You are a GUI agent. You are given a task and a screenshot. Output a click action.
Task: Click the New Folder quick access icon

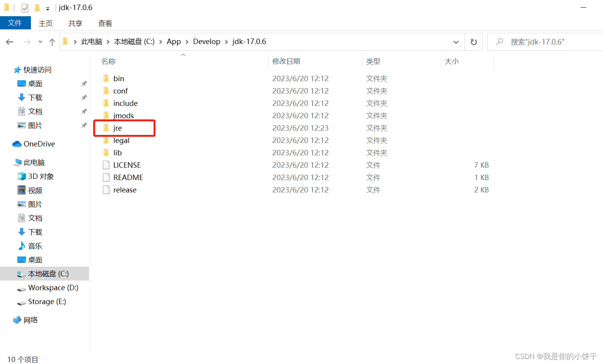(x=37, y=7)
